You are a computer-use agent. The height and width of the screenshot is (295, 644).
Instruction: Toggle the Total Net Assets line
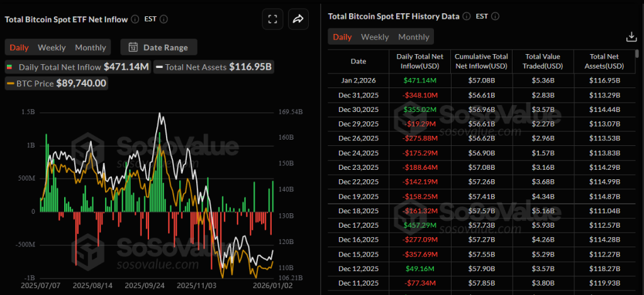click(214, 67)
